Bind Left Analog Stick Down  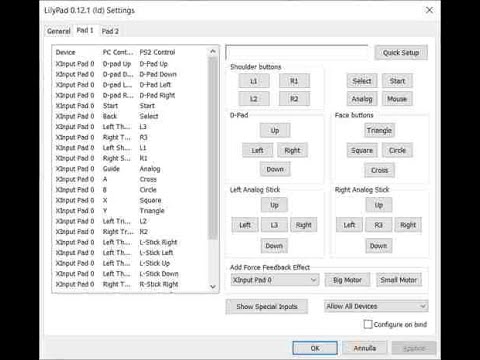coord(274,246)
